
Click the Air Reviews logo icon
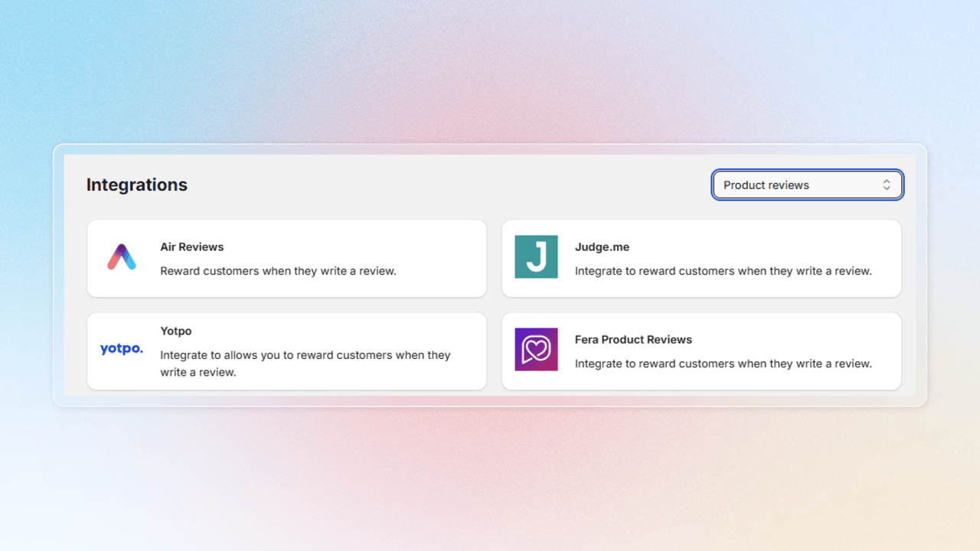(x=122, y=257)
